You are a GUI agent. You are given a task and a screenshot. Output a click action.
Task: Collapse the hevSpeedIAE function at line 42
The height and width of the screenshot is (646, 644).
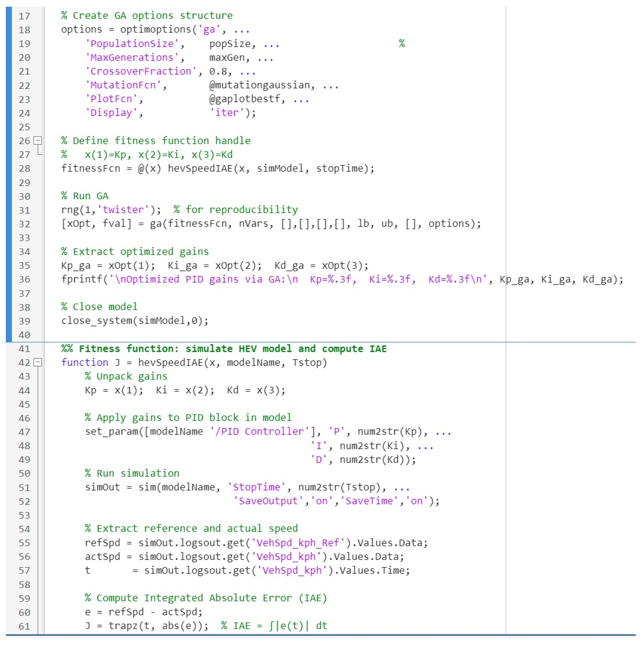(38, 362)
